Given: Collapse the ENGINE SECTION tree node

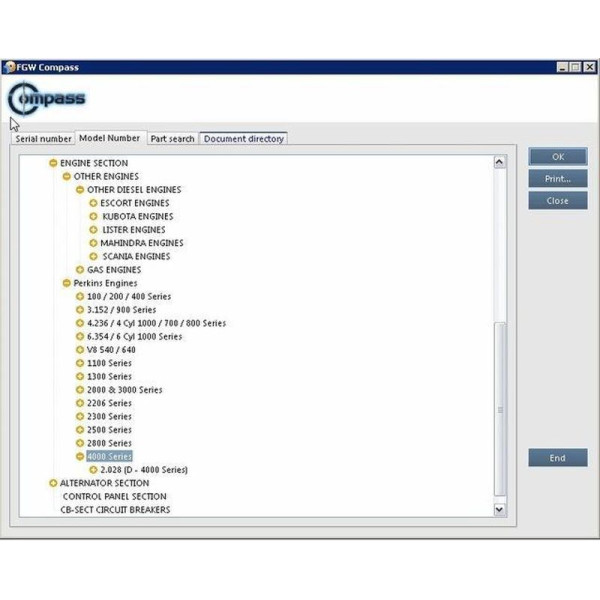Looking at the screenshot, I should pos(53,163).
